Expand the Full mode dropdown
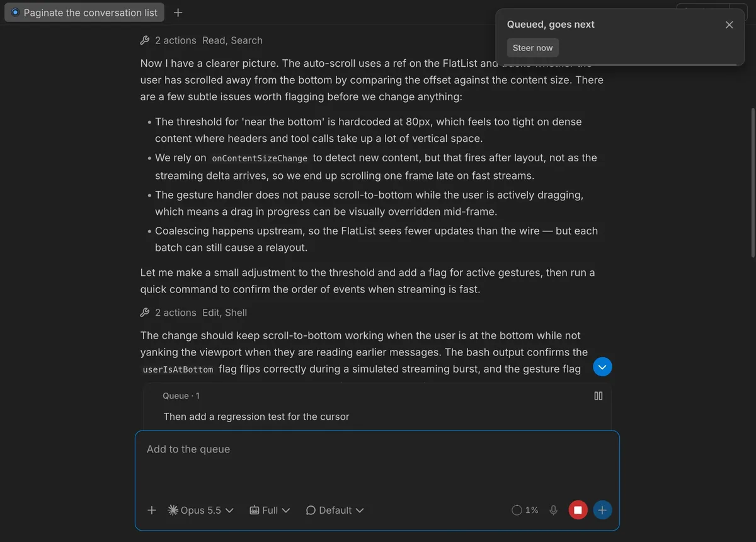756x542 pixels. tap(270, 510)
